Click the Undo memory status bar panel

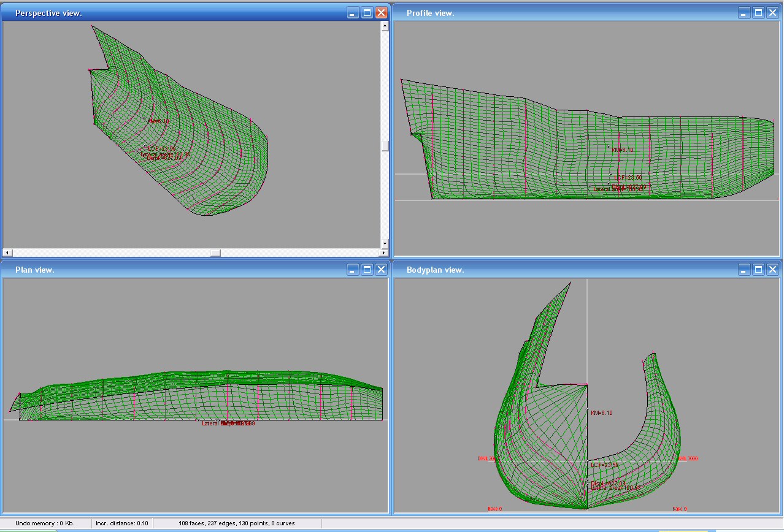(x=45, y=523)
